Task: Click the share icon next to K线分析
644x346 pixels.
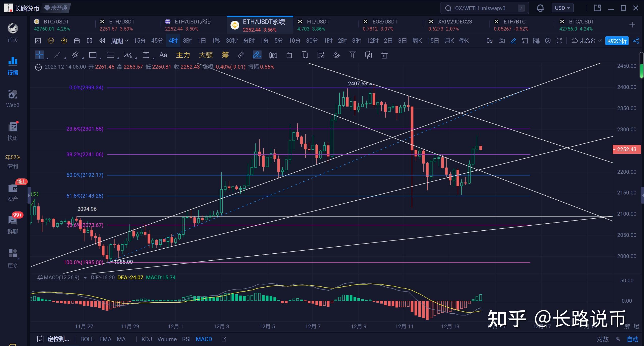Action: click(x=636, y=41)
